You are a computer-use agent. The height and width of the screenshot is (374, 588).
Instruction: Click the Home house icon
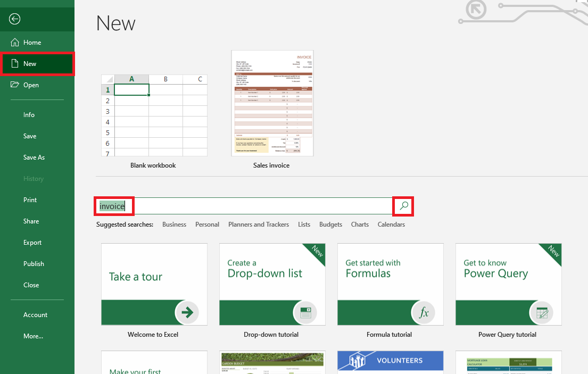14,43
